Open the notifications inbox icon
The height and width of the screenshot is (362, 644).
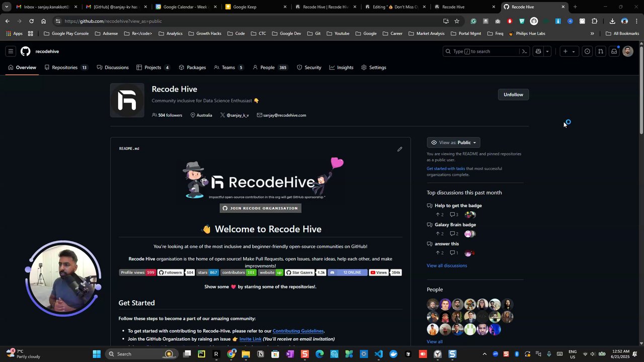coord(614,51)
